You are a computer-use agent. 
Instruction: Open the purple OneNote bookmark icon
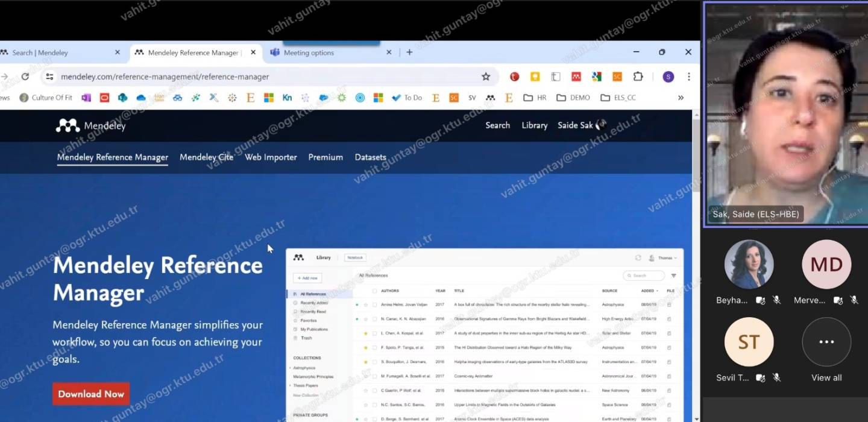(86, 98)
